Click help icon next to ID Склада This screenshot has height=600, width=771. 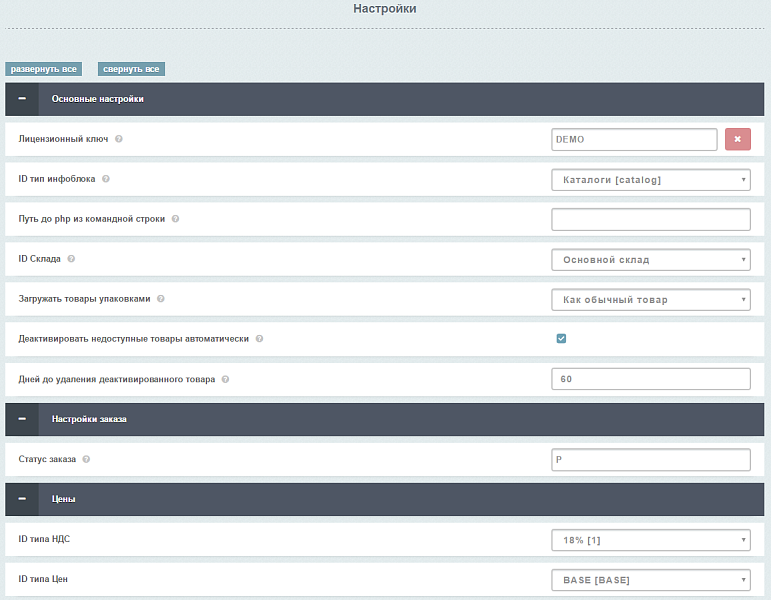71,259
